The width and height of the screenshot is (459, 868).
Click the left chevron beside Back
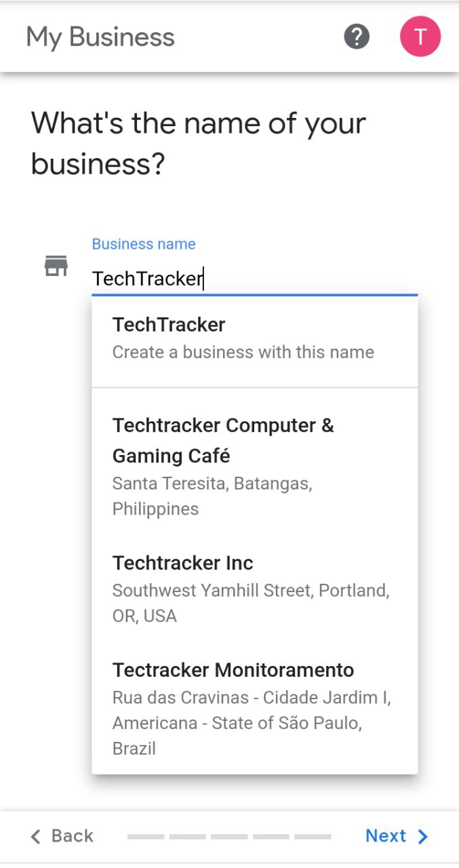tap(36, 836)
